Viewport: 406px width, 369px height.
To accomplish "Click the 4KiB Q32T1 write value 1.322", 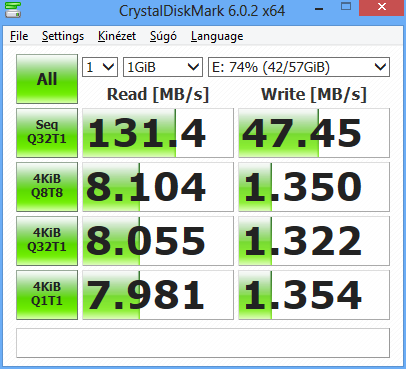I will click(314, 241).
